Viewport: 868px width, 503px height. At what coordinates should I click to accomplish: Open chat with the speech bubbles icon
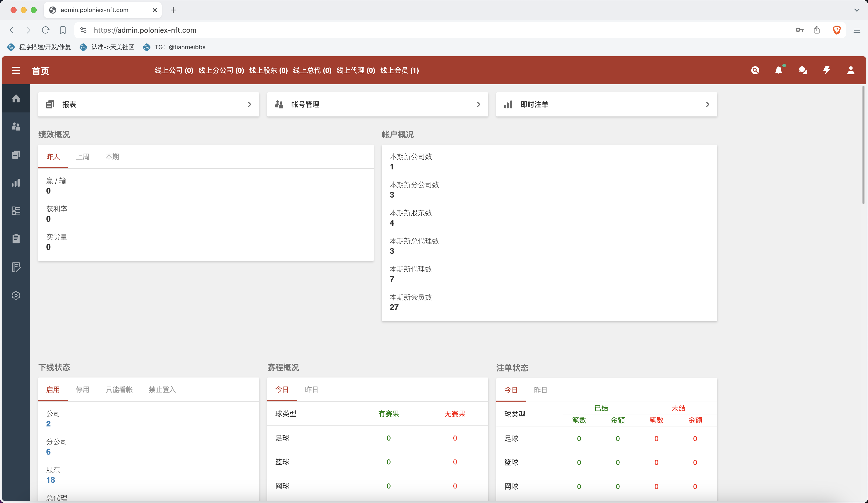pos(803,70)
